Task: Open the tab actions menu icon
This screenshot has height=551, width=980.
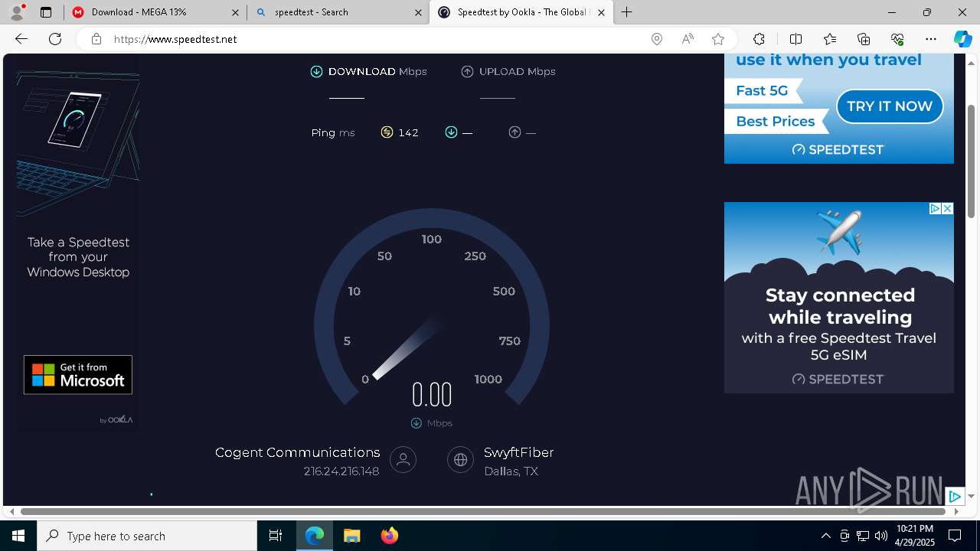Action: (46, 12)
